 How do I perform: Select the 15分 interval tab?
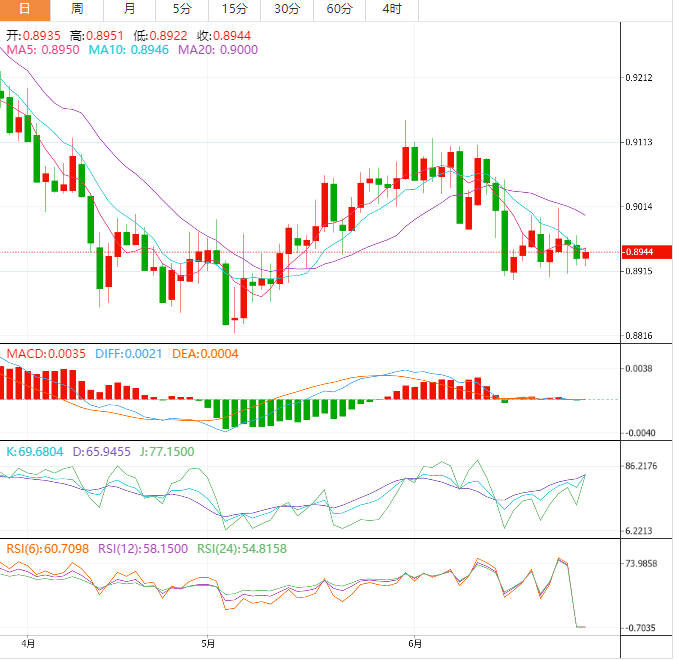click(234, 9)
